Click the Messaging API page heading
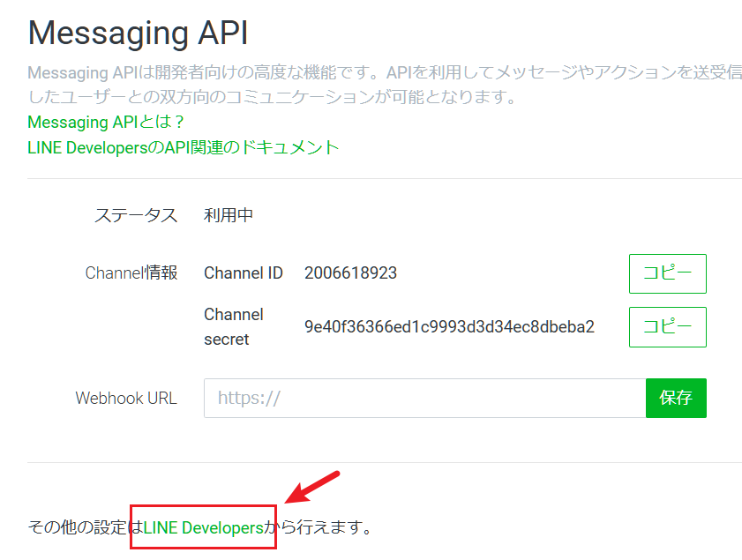 click(x=138, y=33)
